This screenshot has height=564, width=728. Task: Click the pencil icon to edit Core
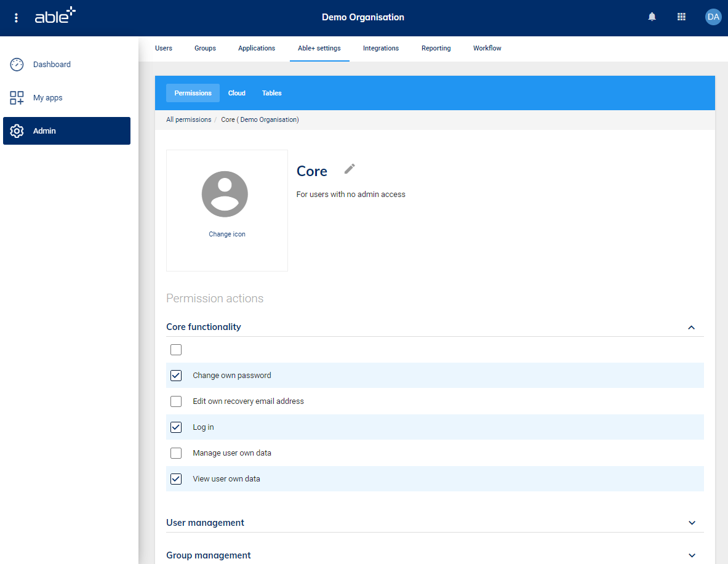point(350,169)
